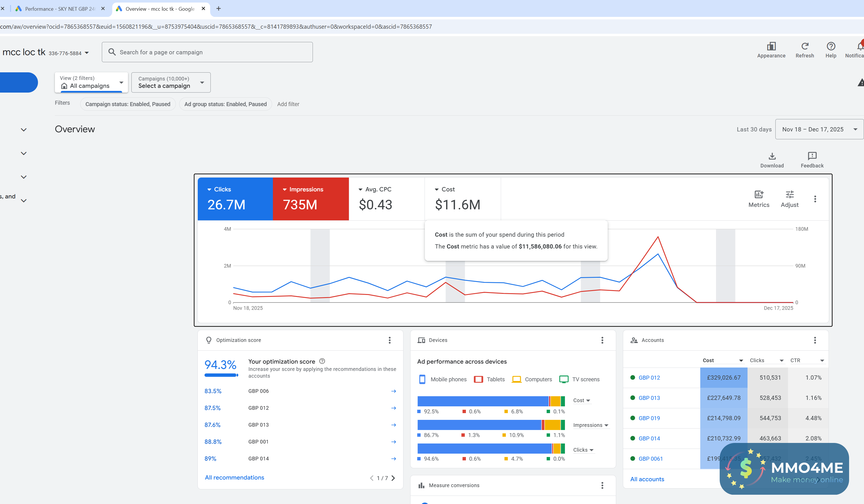The image size is (864, 504).
Task: Open the Metrics chart icon
Action: click(759, 195)
